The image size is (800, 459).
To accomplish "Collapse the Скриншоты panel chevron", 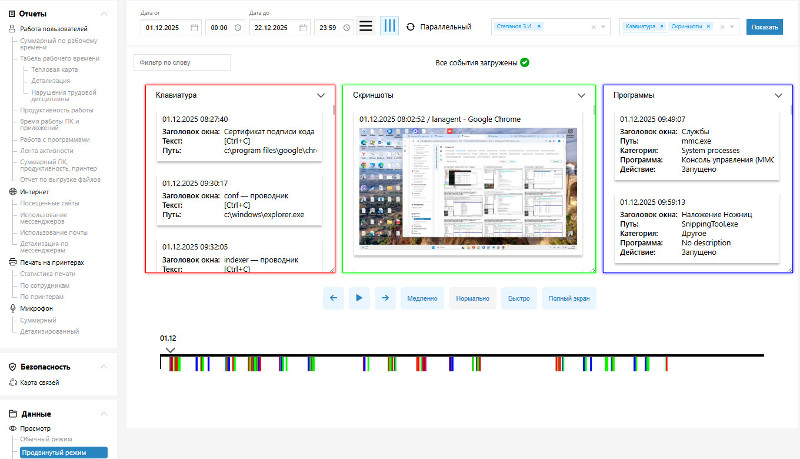I will (x=581, y=95).
